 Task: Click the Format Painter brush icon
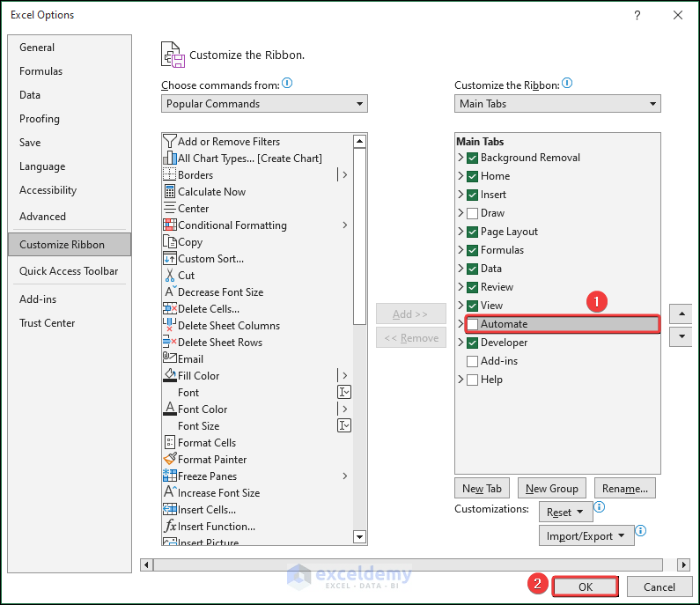[x=170, y=459]
